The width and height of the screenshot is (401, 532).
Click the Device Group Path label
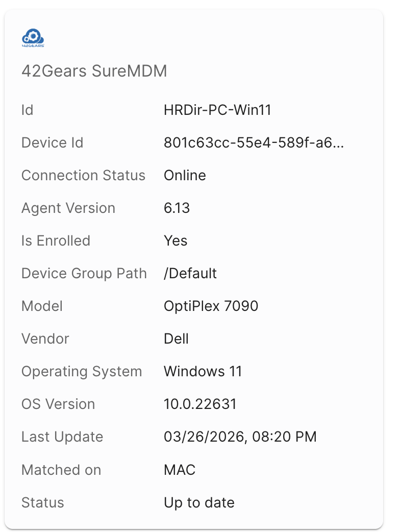[x=84, y=274]
